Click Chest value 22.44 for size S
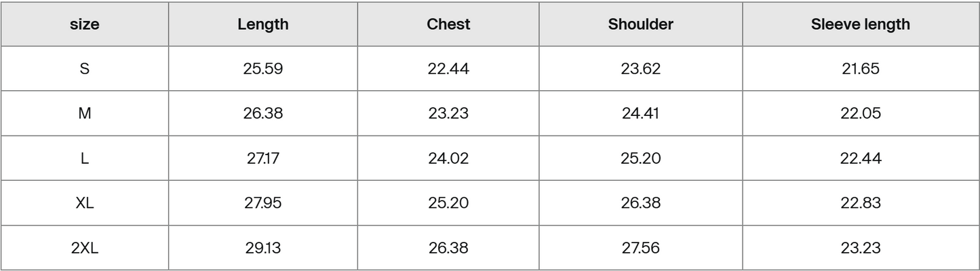 pyautogui.click(x=448, y=69)
